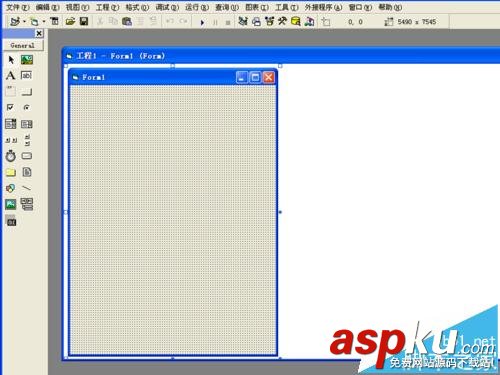Select the DriveListBox control tool

27,156
